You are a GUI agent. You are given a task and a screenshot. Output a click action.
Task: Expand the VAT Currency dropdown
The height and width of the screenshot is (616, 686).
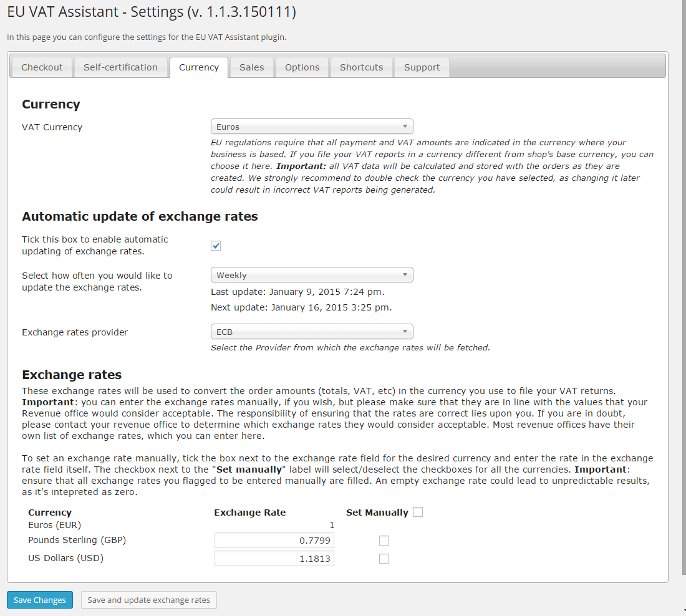tap(312, 127)
